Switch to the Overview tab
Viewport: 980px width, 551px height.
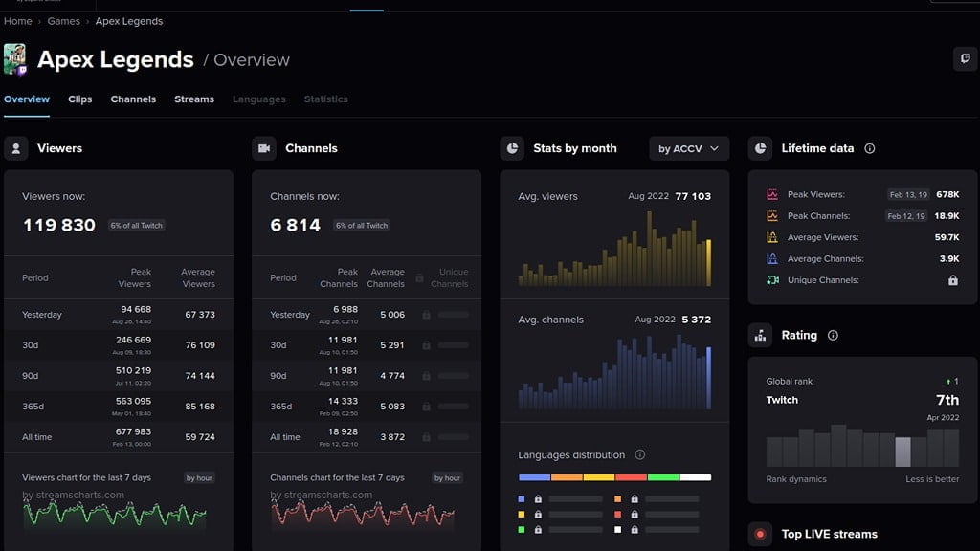click(26, 99)
